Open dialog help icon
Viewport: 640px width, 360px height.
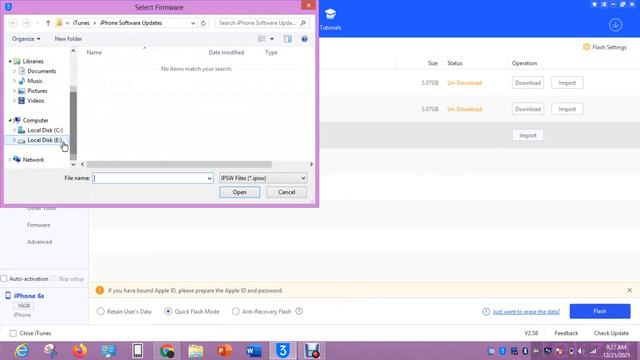click(x=304, y=39)
